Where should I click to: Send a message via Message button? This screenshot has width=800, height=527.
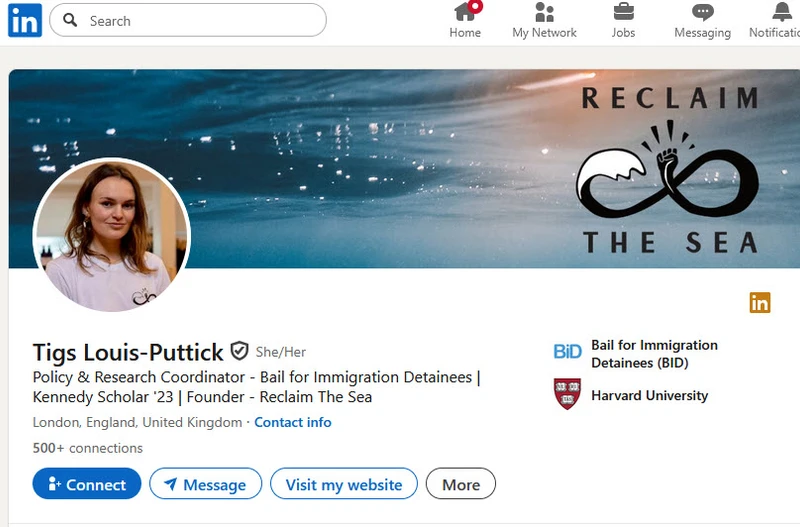click(205, 484)
